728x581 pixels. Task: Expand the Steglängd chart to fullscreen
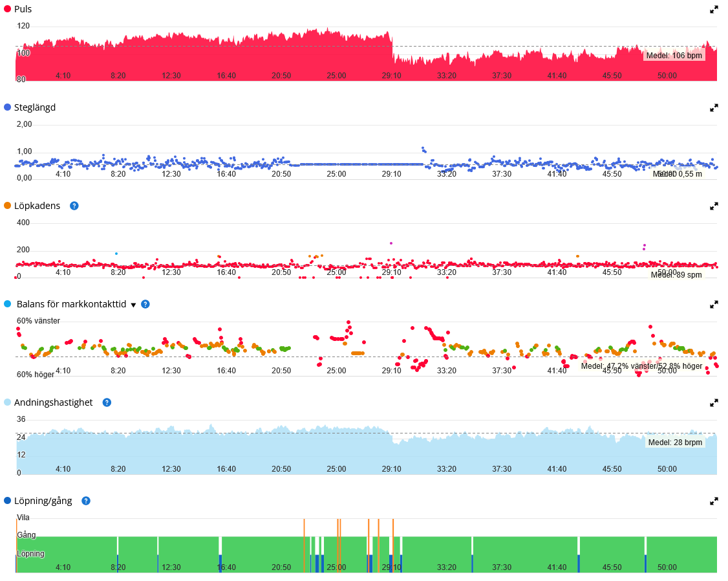tap(714, 108)
